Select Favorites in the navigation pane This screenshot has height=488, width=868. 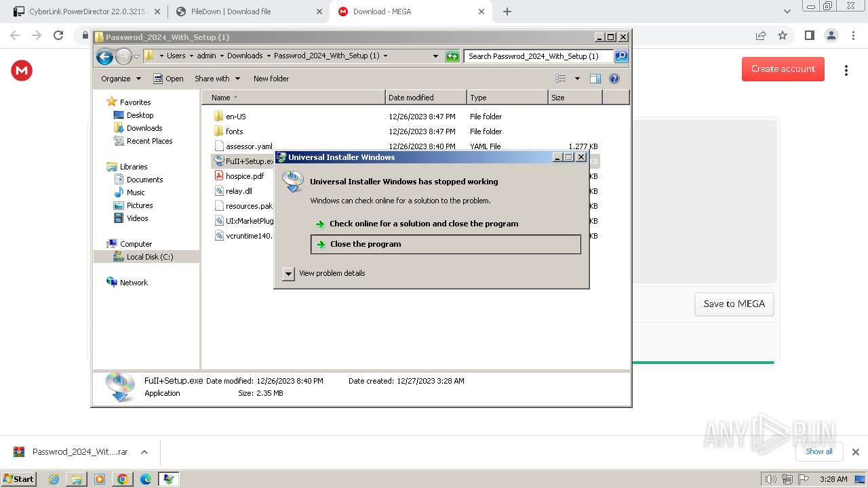135,102
